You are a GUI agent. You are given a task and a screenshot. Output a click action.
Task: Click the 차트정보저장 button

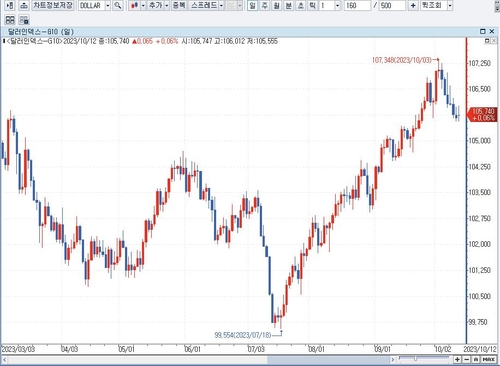tap(53, 5)
